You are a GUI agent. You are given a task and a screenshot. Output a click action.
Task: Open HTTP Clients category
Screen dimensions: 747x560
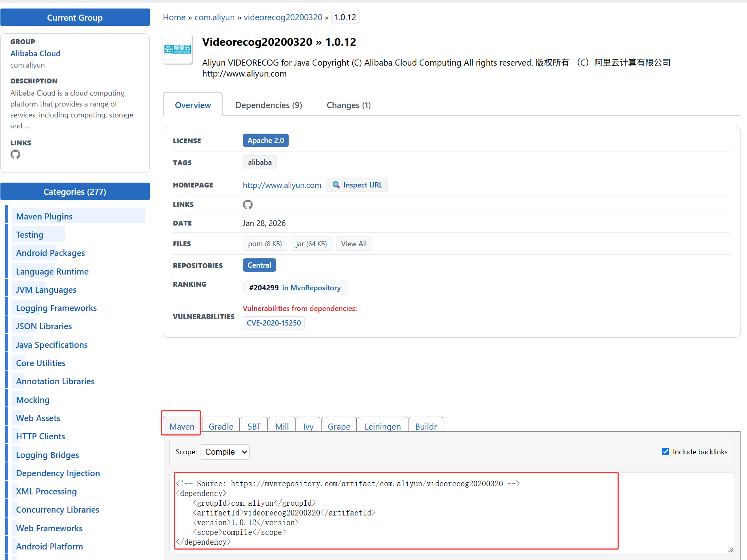(40, 437)
